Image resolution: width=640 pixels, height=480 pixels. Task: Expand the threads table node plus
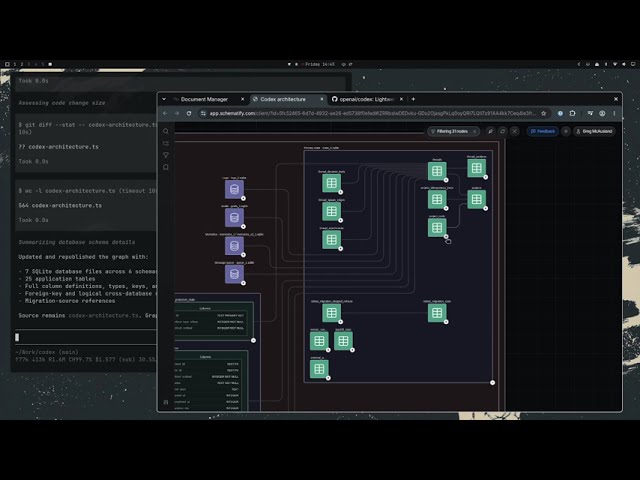point(446,180)
